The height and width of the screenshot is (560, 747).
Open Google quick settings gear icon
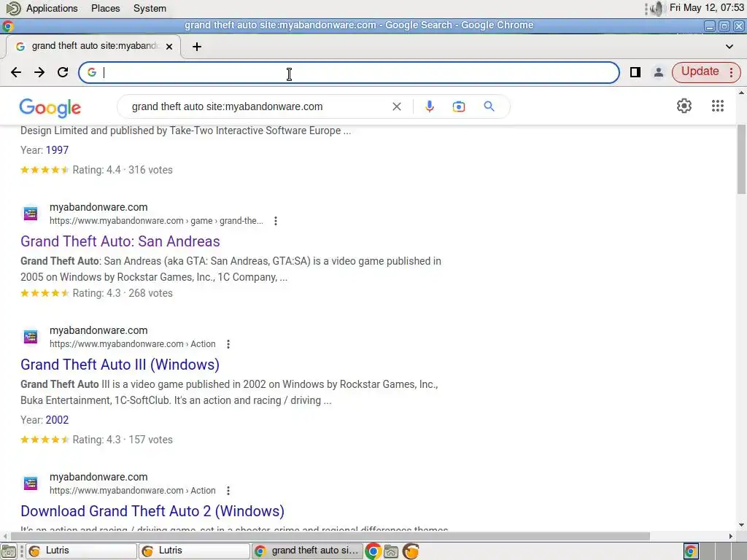click(x=684, y=106)
